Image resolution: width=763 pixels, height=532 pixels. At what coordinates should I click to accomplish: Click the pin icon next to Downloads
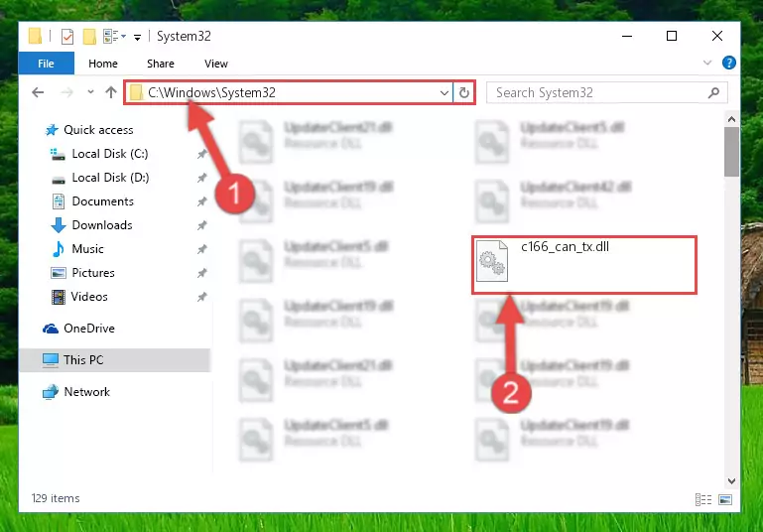click(202, 226)
